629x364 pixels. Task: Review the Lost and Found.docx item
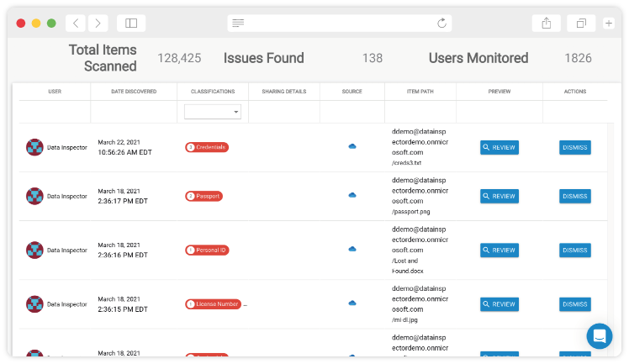499,250
